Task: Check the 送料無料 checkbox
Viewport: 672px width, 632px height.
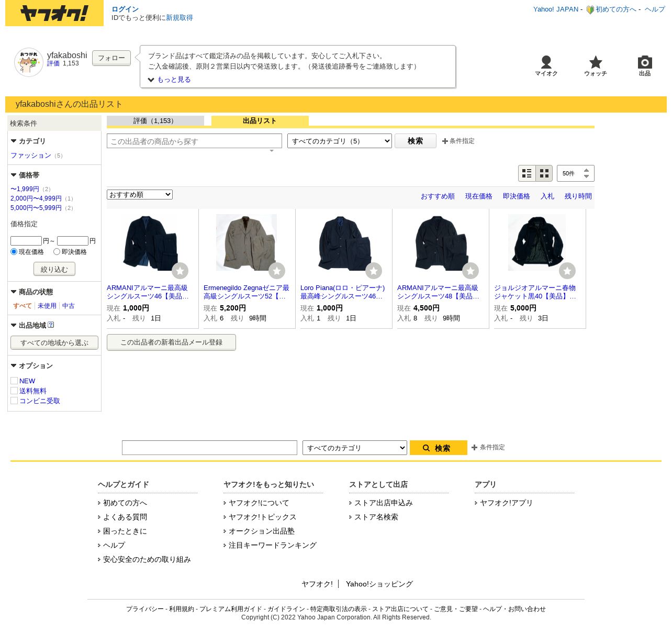Action: 14,391
